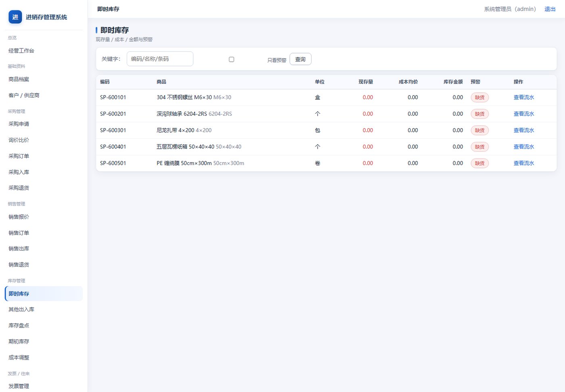Click product name 尼龙扎带 4×200
The height and width of the screenshot is (392, 565).
coord(176,130)
